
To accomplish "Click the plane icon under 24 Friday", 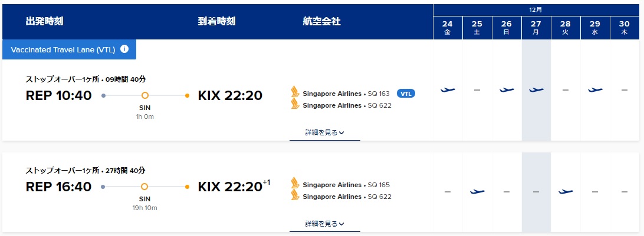I will click(448, 90).
